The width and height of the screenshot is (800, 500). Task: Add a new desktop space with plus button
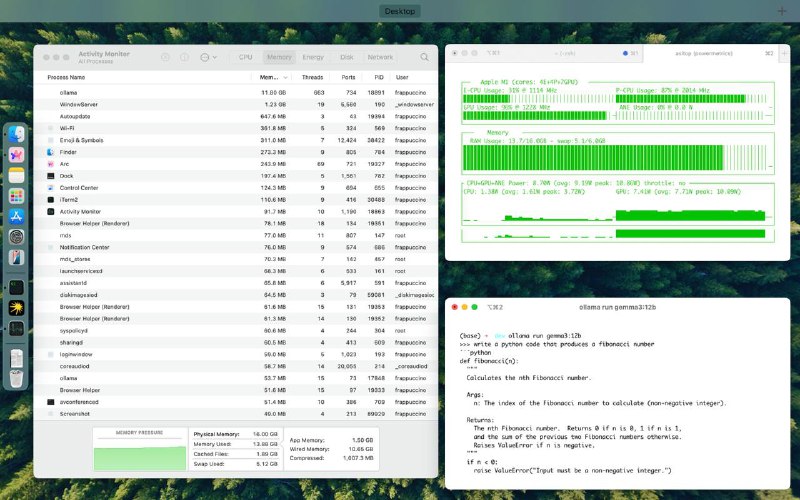click(x=781, y=11)
